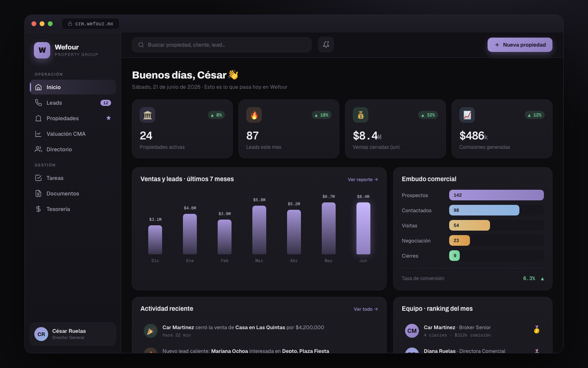The image size is (588, 368).
Task: Click the party icon in Actividad reciente
Action: (x=151, y=331)
